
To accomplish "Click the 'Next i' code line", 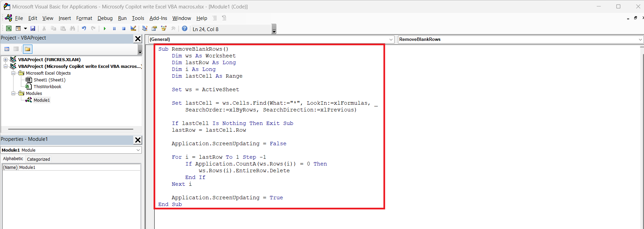I will click(x=182, y=184).
